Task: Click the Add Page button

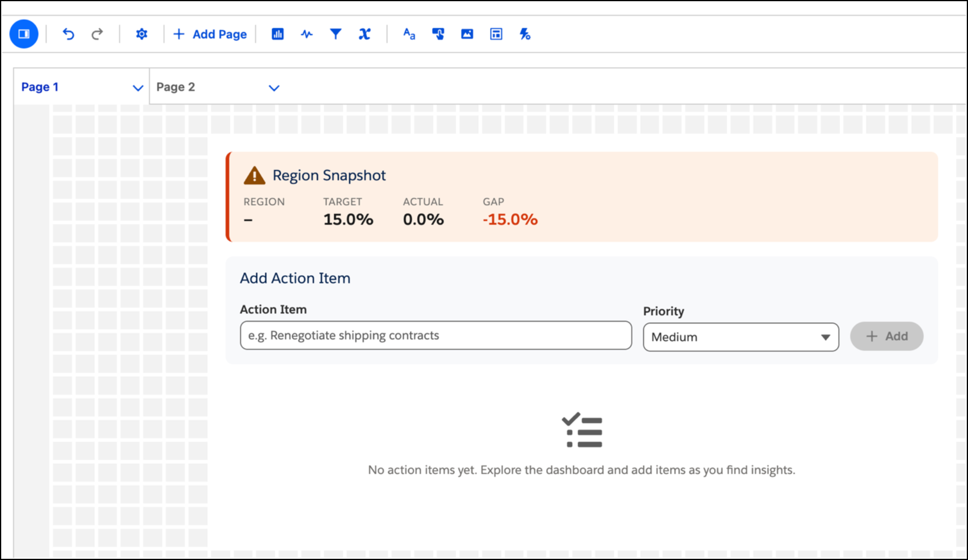Action: [x=209, y=34]
